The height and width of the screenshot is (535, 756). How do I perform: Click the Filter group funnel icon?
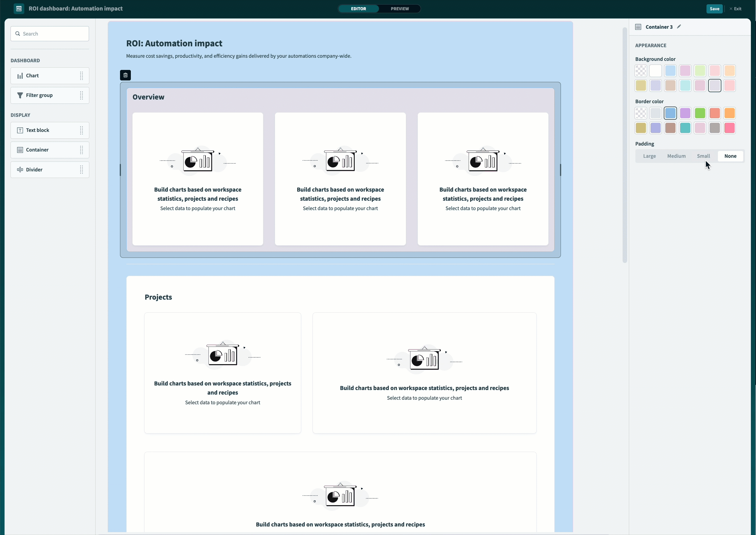[x=20, y=95]
